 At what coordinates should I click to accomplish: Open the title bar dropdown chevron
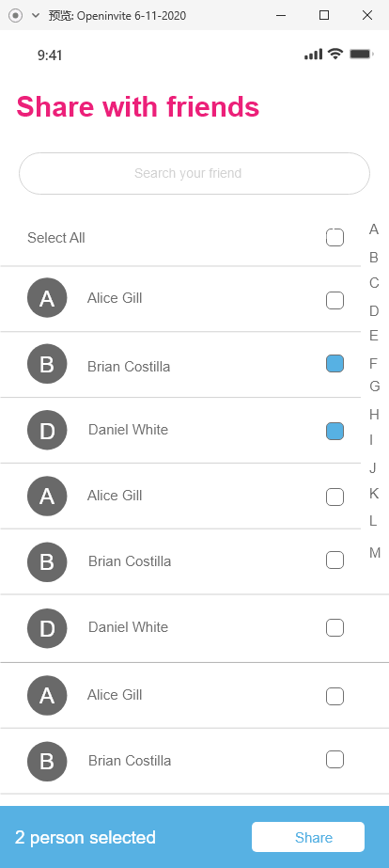(36, 15)
